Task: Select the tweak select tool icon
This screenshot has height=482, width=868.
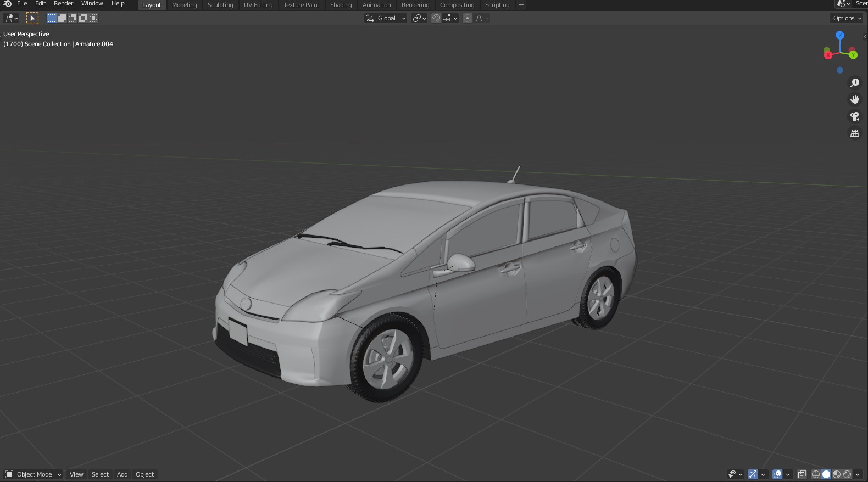Action: coord(32,18)
